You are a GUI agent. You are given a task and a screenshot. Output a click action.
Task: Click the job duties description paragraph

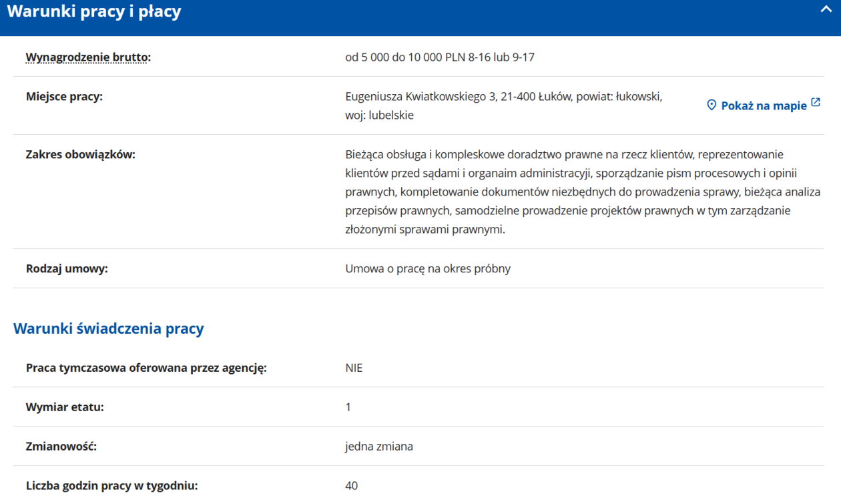(582, 192)
